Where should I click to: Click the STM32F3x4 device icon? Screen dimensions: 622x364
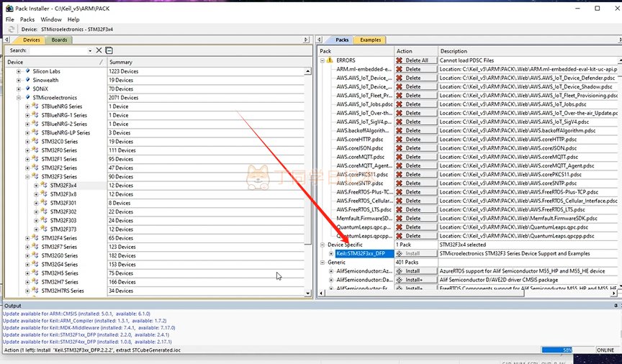(x=45, y=185)
